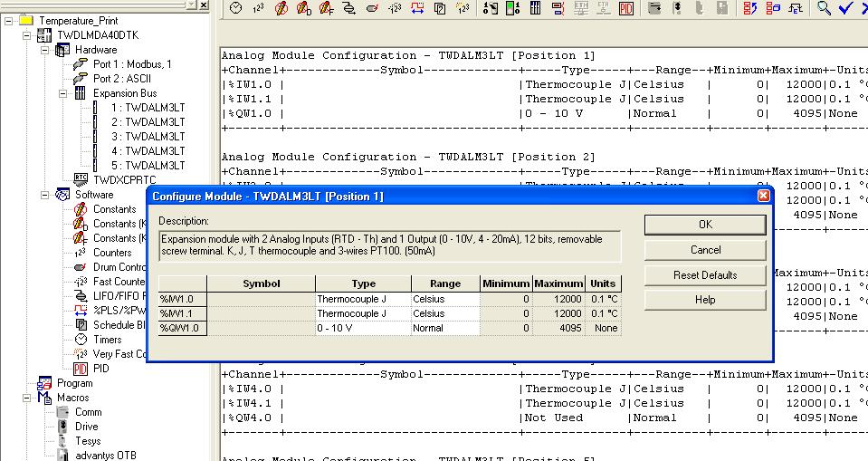Open Schedule Blocks toolbar icon
The height and width of the screenshot is (461, 868).
tap(440, 8)
